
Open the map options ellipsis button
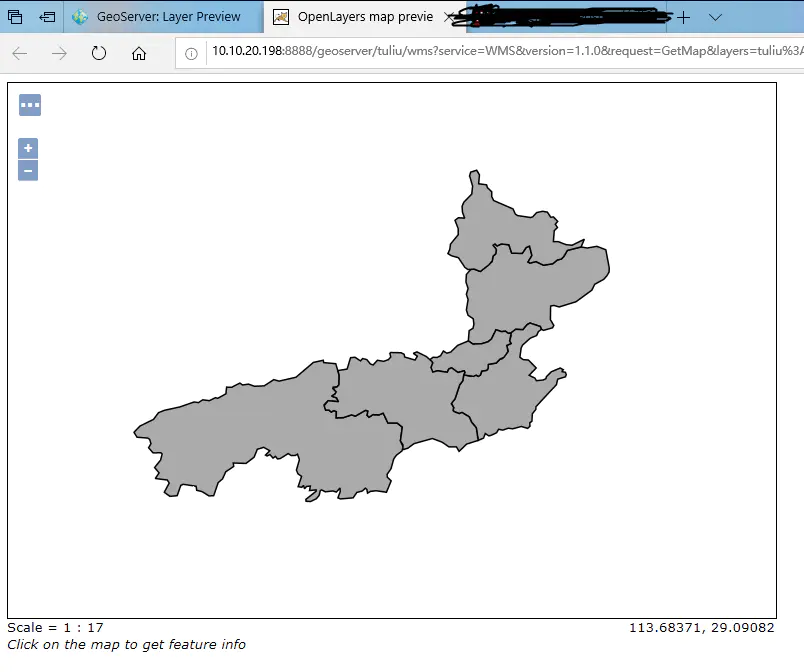30,105
